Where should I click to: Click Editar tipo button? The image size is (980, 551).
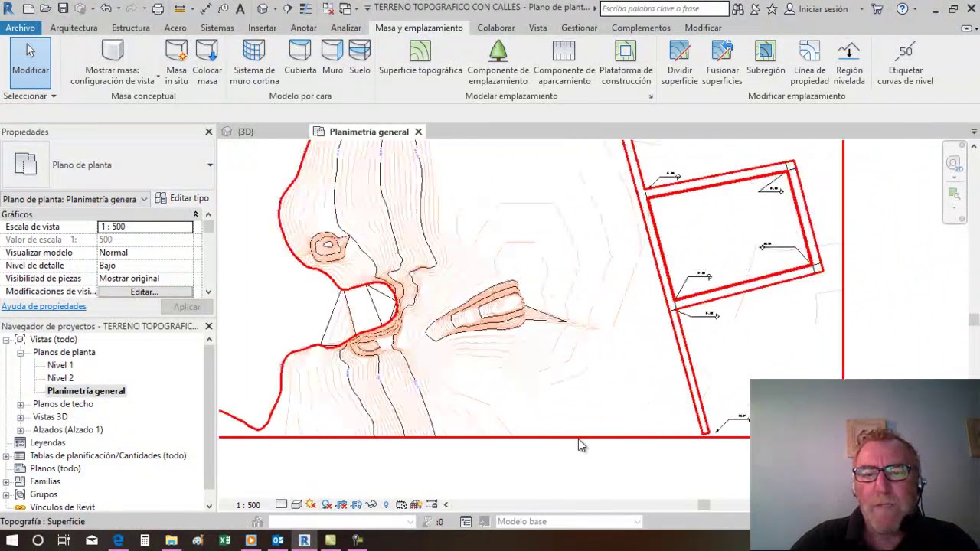(182, 198)
